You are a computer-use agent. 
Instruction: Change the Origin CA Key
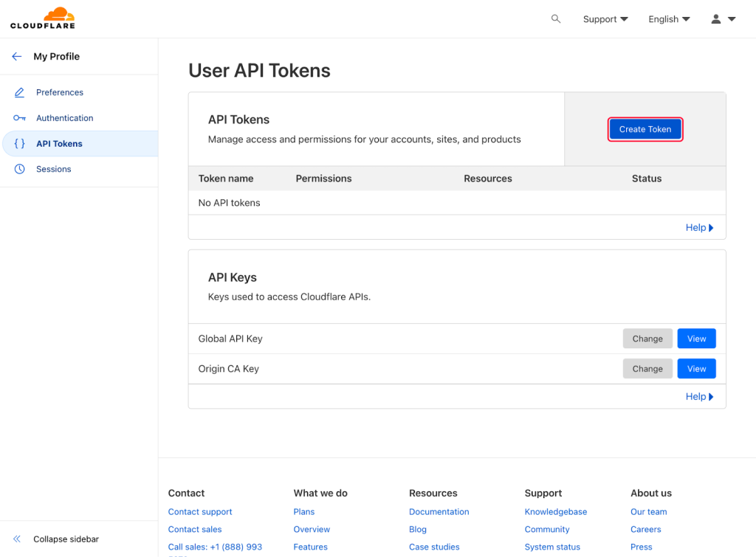tap(647, 369)
